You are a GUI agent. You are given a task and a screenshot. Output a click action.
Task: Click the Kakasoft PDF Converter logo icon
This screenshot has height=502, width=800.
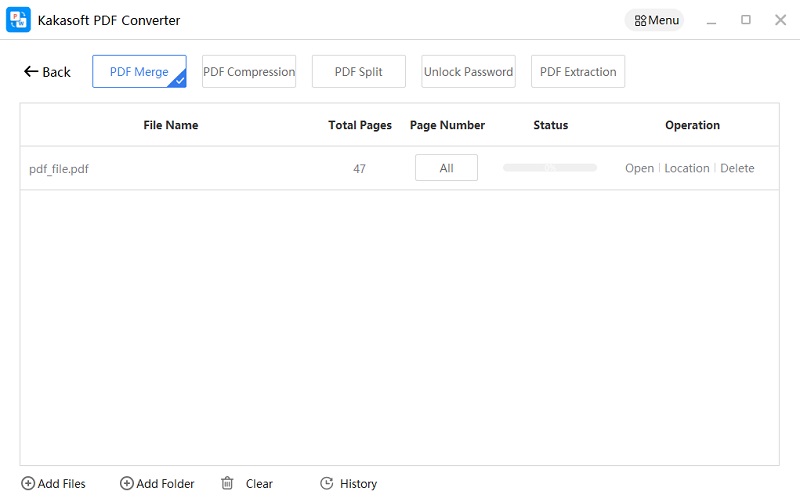click(x=18, y=20)
